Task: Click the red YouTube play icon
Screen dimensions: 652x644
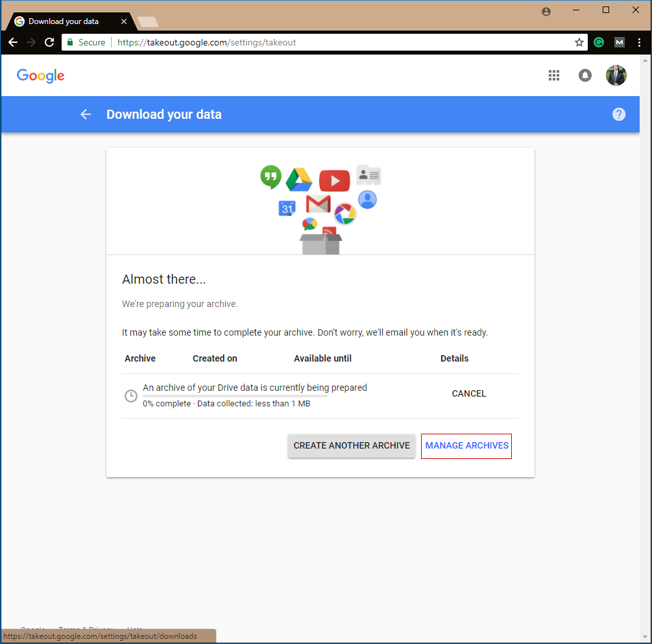Action: click(x=334, y=180)
